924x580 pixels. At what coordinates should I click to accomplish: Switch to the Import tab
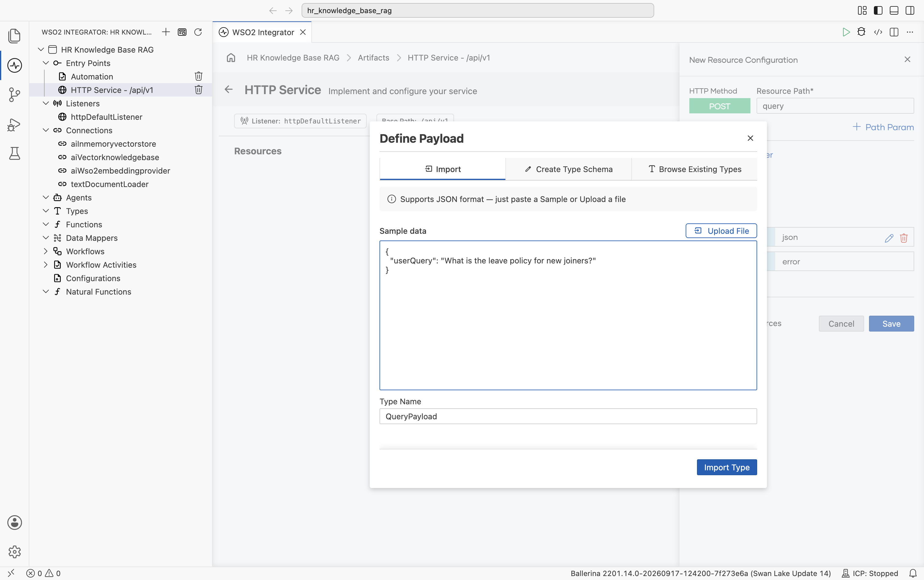[443, 169]
